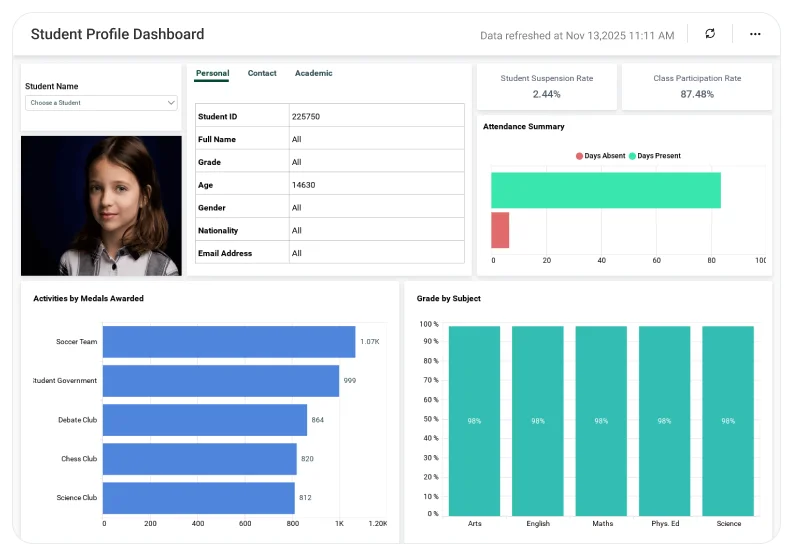Screen dimensions: 793x556
Task: Click the Student Suspension Rate value 2.44%
Action: pos(547,94)
